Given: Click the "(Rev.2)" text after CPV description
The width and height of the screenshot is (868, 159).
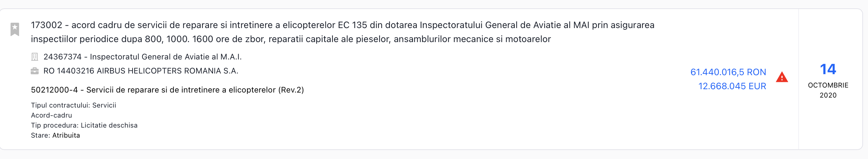Looking at the screenshot, I should 291,90.
